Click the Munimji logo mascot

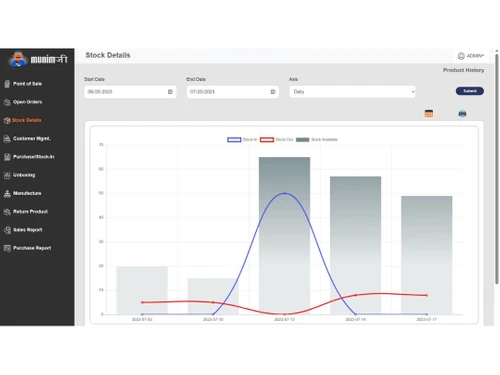point(18,59)
